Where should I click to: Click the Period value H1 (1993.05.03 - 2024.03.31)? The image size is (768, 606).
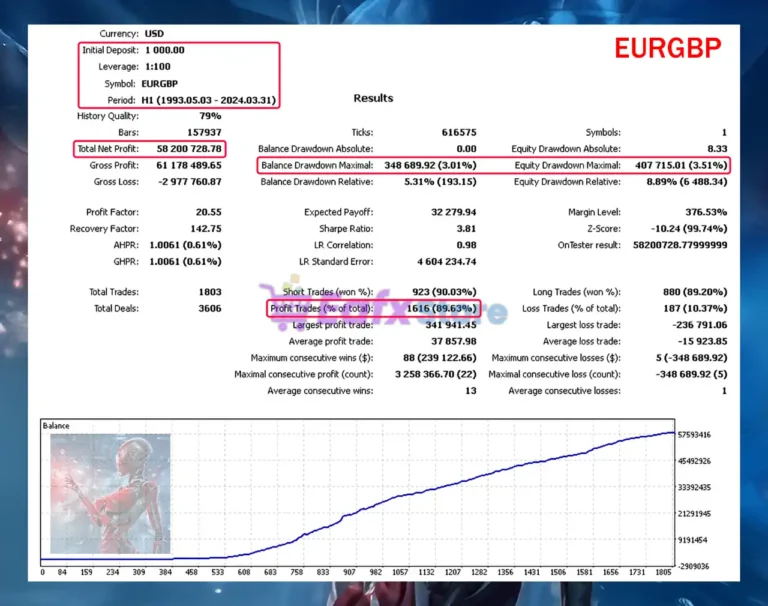tap(209, 100)
